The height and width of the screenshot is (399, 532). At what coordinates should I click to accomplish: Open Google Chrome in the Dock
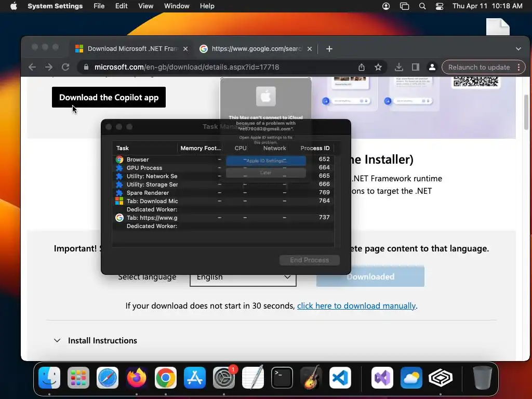point(166,378)
